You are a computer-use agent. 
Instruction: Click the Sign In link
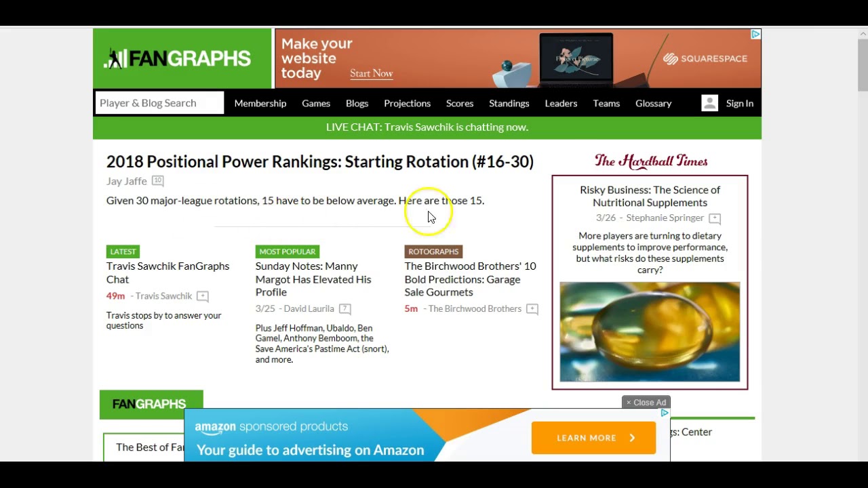coord(740,103)
